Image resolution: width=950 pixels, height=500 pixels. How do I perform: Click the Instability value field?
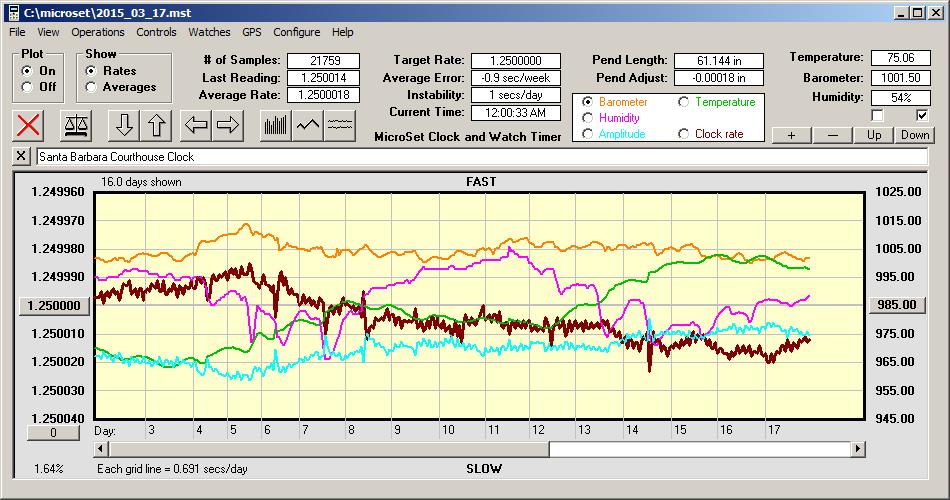click(516, 95)
